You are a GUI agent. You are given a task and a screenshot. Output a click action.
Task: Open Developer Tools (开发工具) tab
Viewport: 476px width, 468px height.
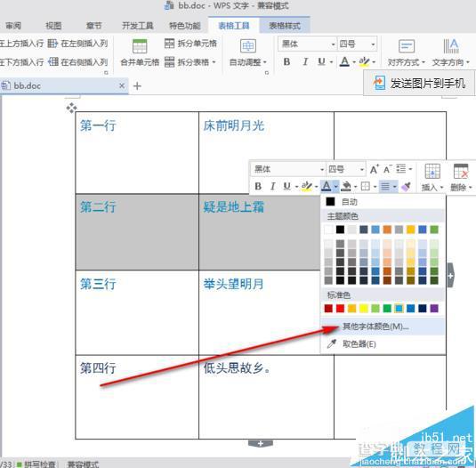tap(138, 26)
